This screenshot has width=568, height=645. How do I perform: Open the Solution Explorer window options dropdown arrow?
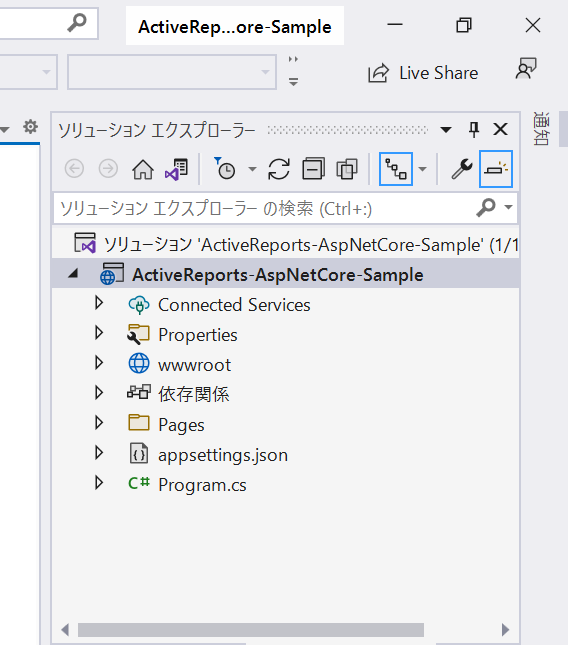[x=446, y=130]
